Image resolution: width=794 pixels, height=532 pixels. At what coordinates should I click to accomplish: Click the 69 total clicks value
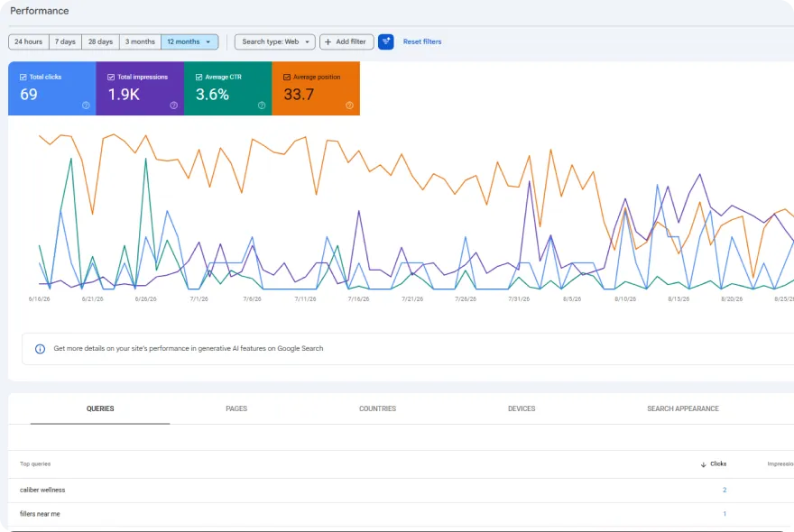coord(29,95)
